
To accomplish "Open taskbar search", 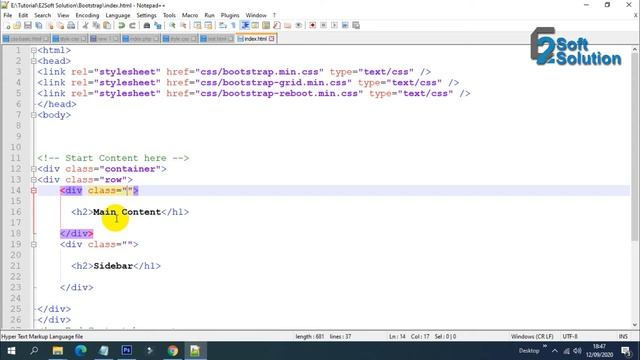I will click(34, 351).
